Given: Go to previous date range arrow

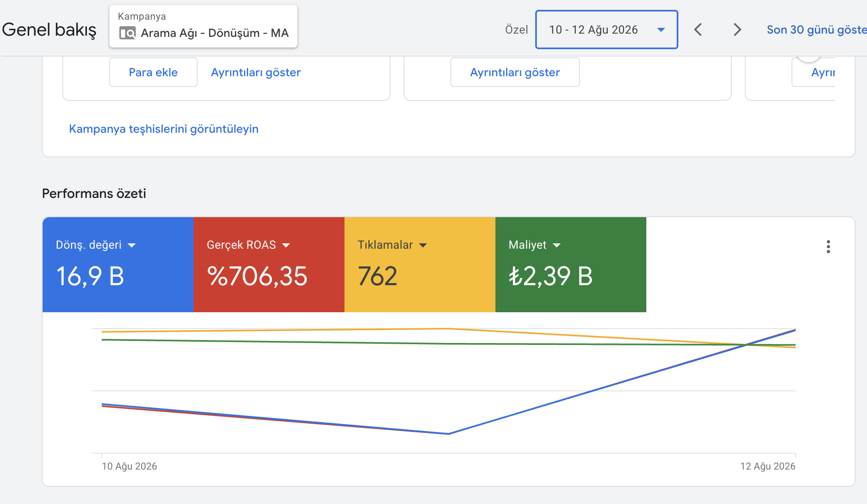Looking at the screenshot, I should click(x=698, y=30).
